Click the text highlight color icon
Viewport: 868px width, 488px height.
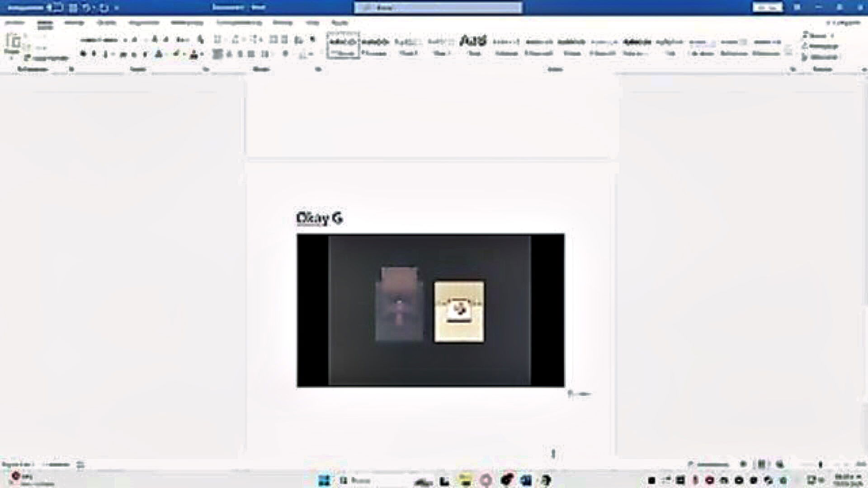coord(176,54)
